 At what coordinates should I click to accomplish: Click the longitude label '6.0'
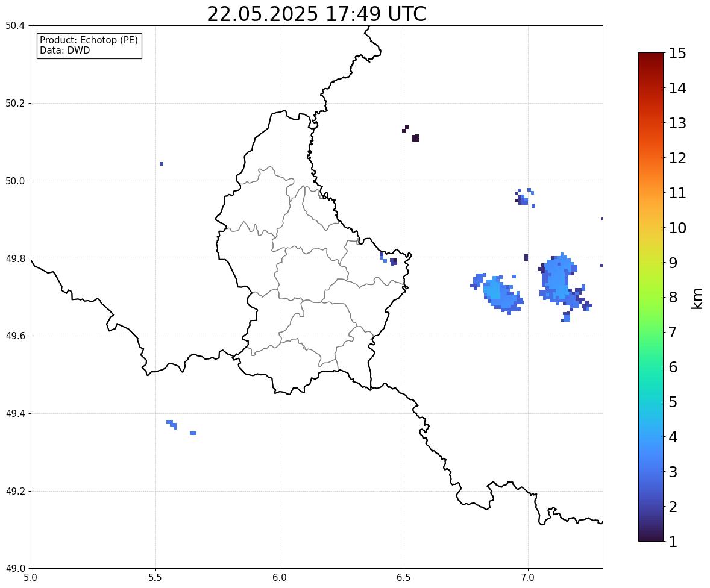280,578
